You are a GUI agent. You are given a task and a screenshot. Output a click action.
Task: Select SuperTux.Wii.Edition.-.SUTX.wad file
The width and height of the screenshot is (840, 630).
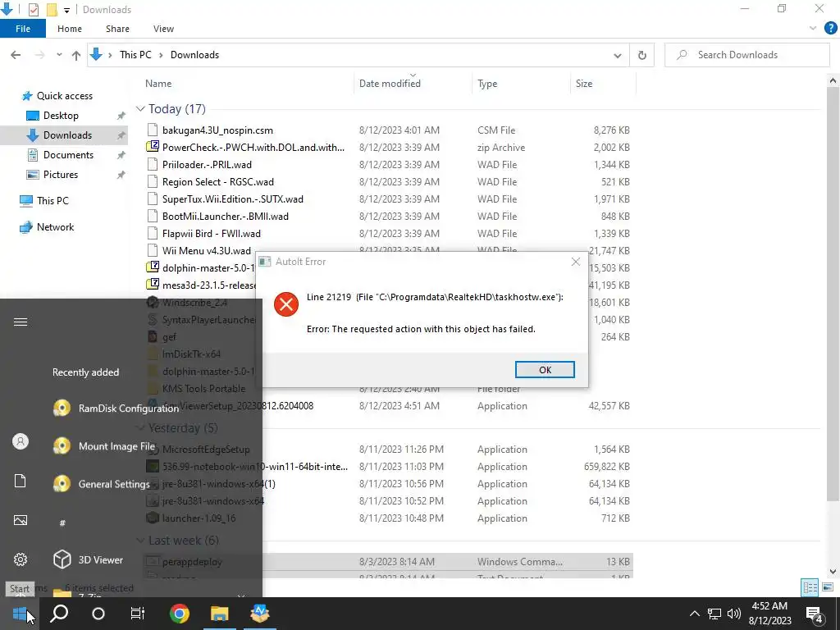point(232,199)
